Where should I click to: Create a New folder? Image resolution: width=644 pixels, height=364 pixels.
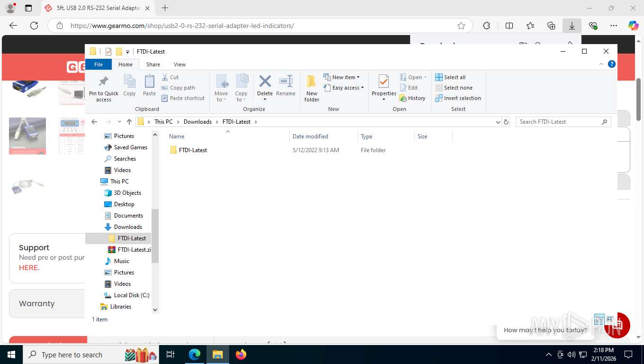(x=312, y=88)
